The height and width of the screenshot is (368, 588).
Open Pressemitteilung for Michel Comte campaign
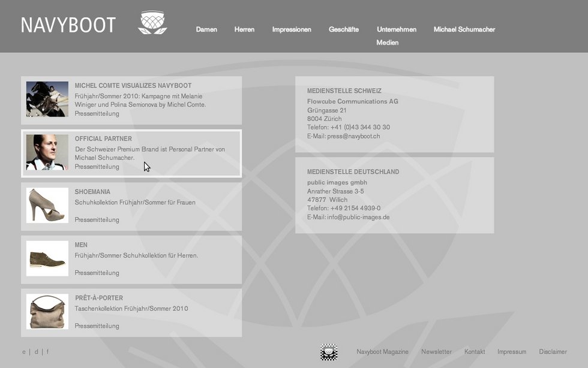[97, 113]
